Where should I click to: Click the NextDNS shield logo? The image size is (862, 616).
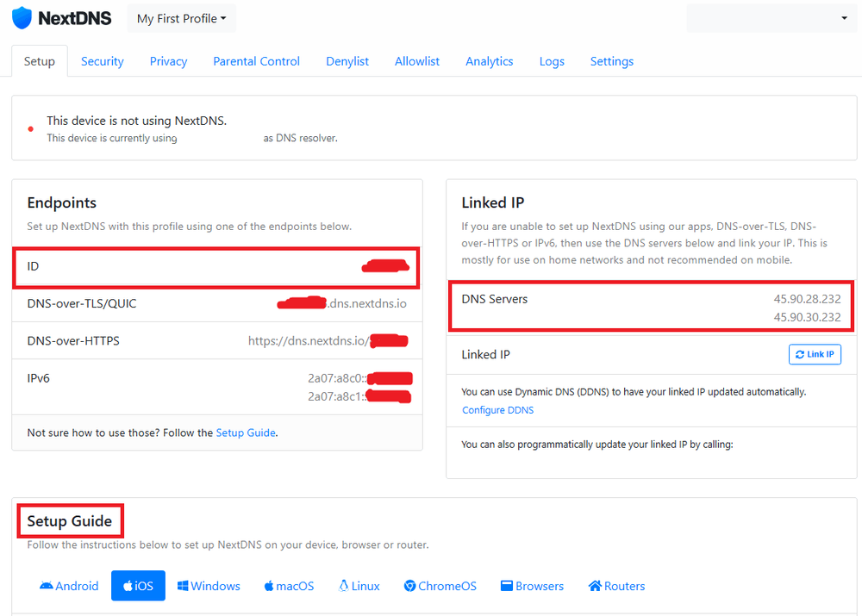(22, 18)
